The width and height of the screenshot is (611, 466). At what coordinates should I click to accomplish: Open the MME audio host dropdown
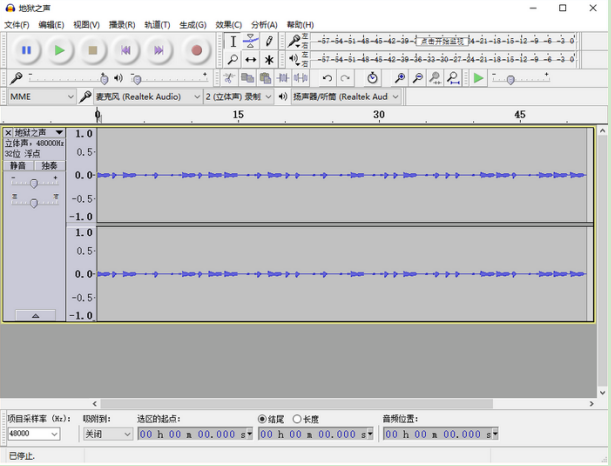(x=41, y=97)
